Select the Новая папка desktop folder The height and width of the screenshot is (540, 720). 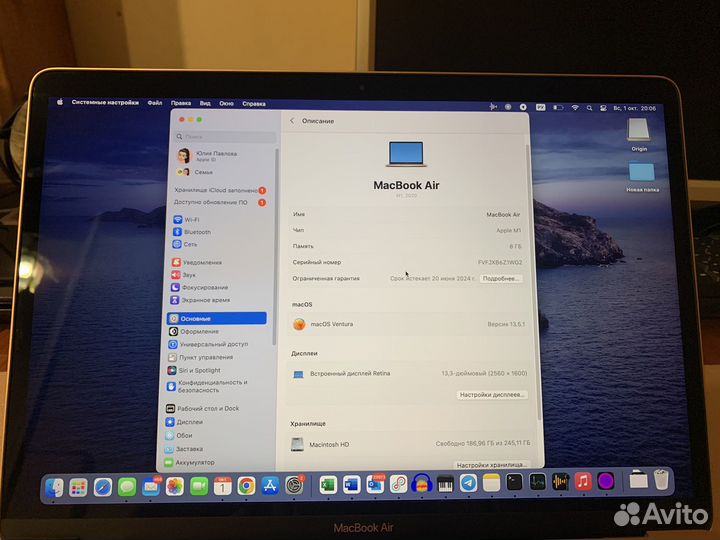tap(642, 176)
